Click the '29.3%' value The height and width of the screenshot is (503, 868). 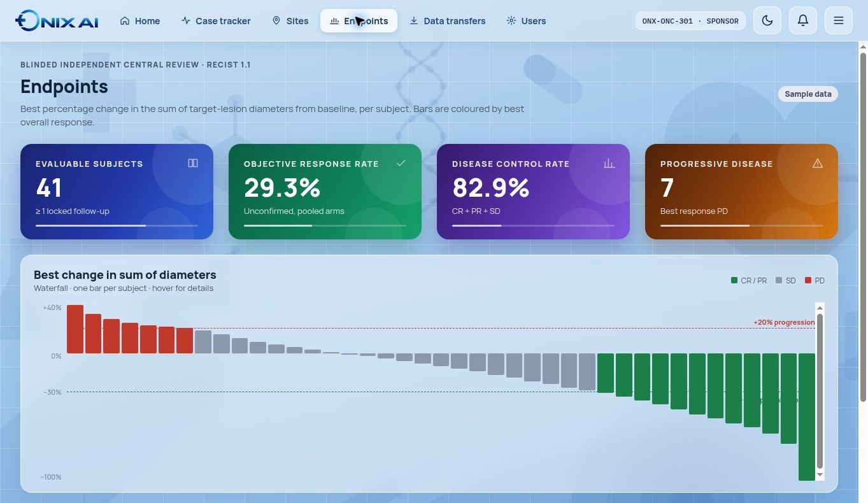click(x=282, y=188)
